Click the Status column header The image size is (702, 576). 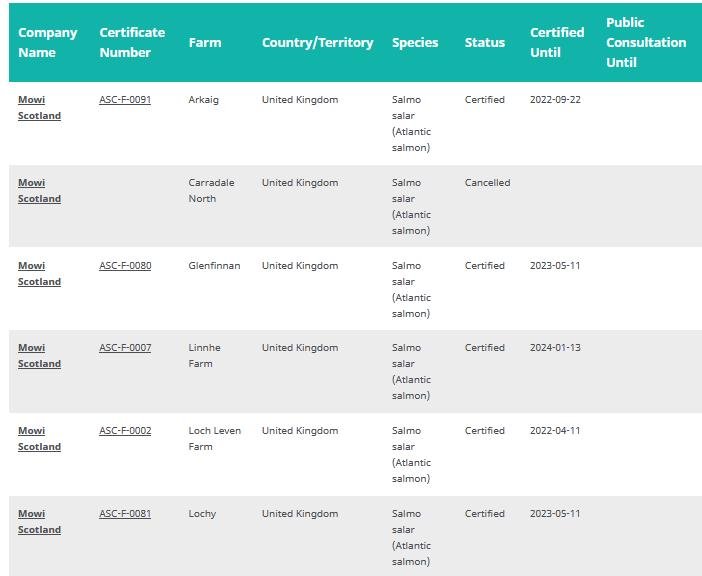tap(485, 43)
